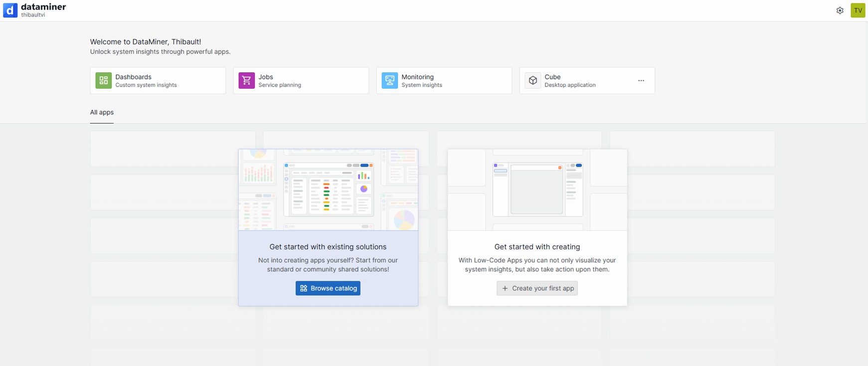Click the 'dataminer' wordmark text
Viewport: 868px width, 366px height.
[43, 7]
